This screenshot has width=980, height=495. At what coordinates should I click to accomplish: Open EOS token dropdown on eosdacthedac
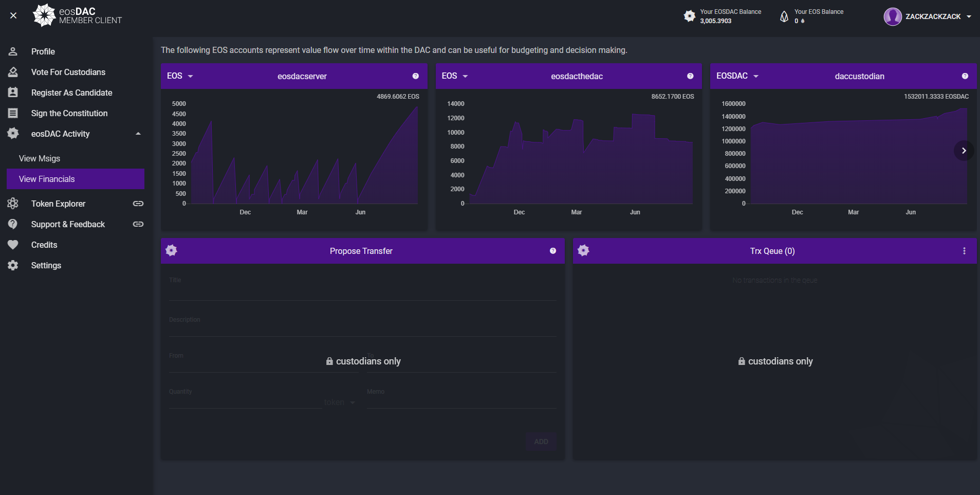[x=455, y=76]
